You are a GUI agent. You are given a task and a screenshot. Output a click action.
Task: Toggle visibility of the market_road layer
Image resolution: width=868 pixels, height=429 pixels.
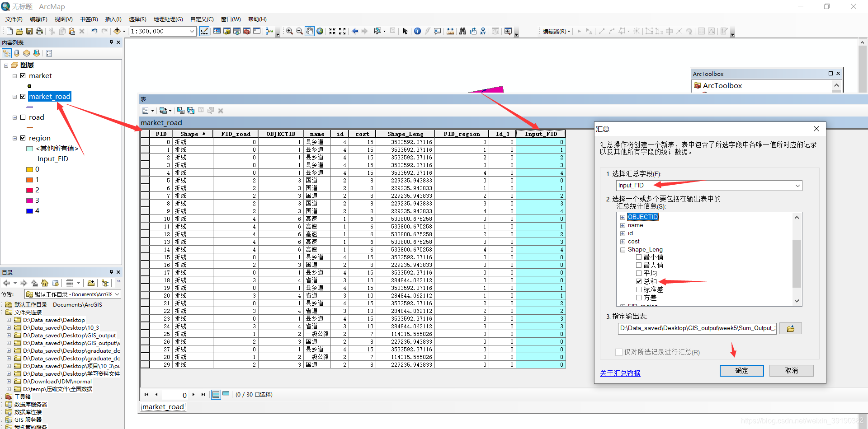click(23, 97)
